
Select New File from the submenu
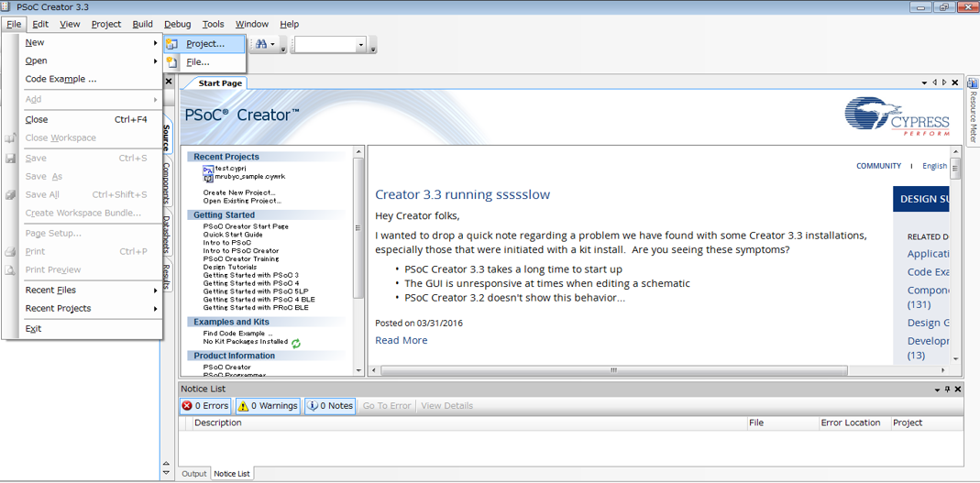pyautogui.click(x=204, y=62)
